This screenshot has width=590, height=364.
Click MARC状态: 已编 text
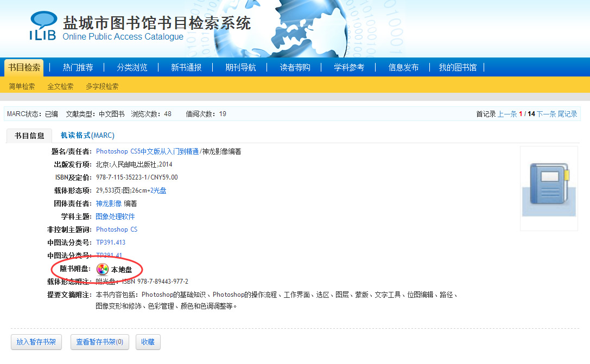33,114
